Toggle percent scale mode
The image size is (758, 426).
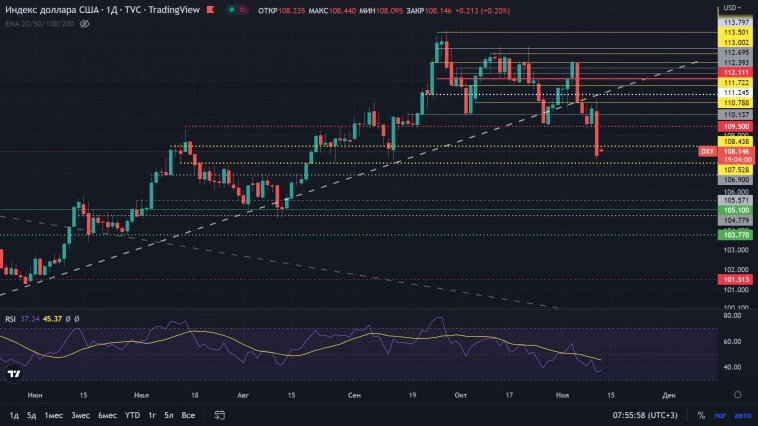(701, 414)
